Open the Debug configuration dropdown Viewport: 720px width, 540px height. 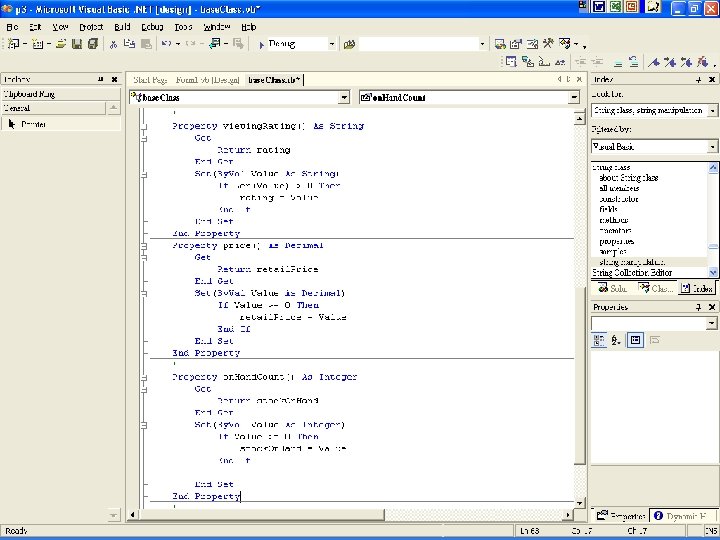tap(333, 44)
